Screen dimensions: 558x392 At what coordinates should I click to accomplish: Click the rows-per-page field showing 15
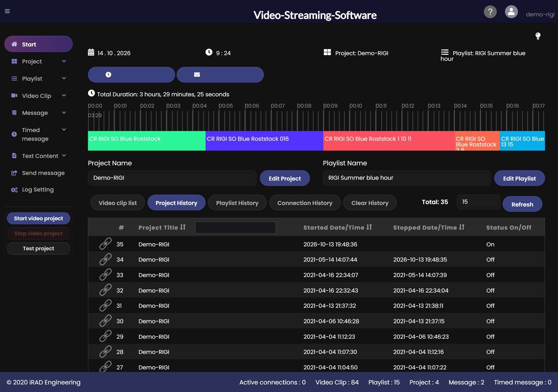pyautogui.click(x=478, y=202)
